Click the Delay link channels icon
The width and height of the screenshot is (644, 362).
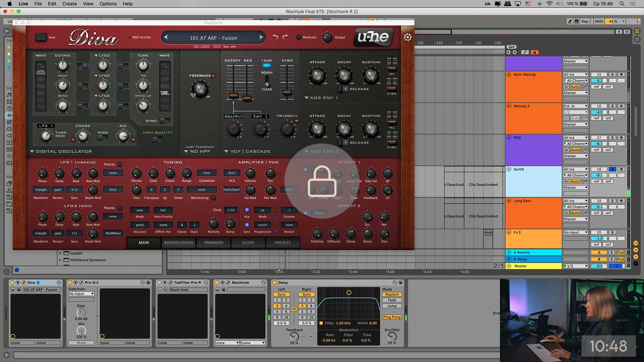(294, 309)
